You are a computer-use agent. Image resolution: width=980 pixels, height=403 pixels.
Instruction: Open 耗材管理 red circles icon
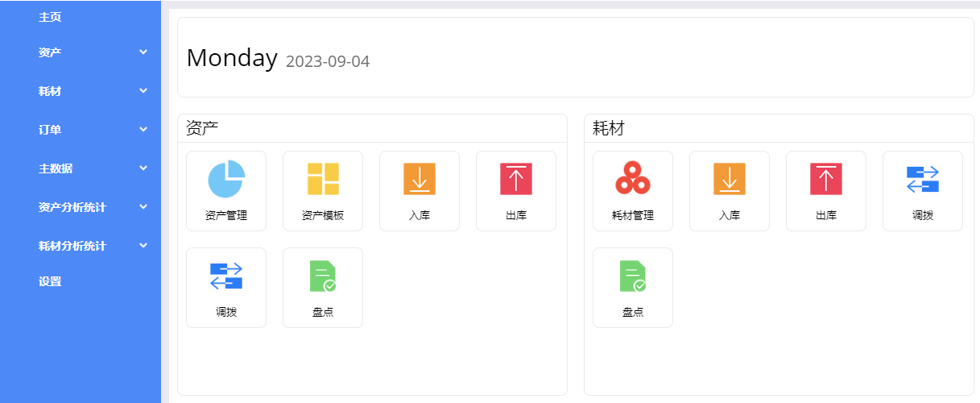(633, 179)
